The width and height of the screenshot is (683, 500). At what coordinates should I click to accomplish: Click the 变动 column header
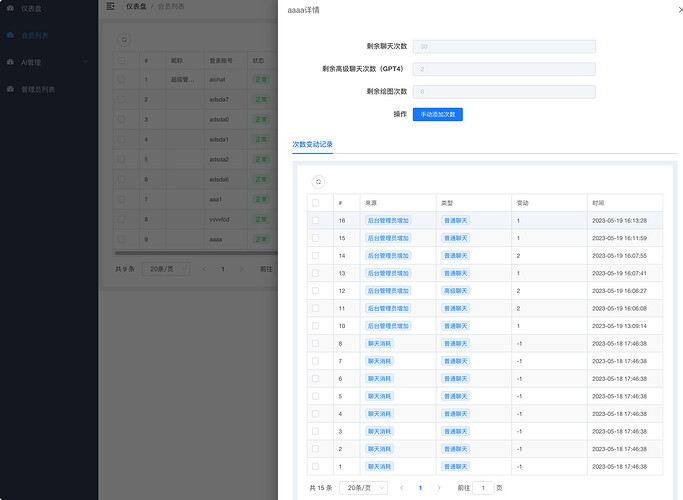point(522,203)
